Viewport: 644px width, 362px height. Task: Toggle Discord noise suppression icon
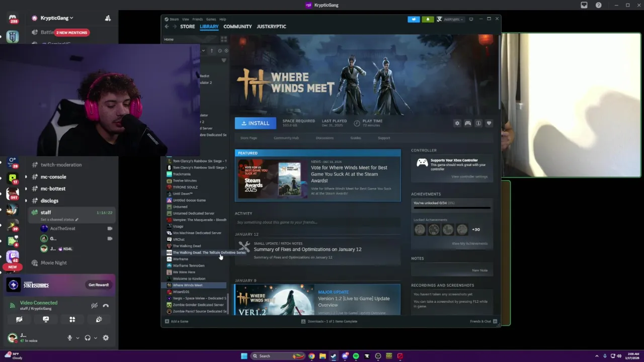coord(94,305)
